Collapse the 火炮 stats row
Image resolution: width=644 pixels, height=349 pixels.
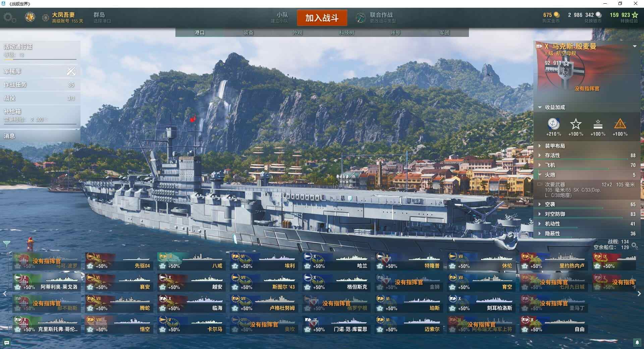tap(587, 175)
